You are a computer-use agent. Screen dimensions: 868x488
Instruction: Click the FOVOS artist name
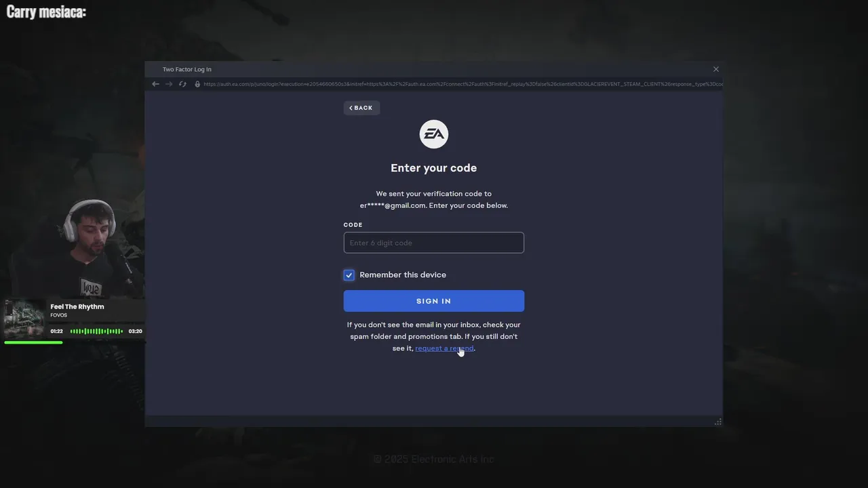59,315
